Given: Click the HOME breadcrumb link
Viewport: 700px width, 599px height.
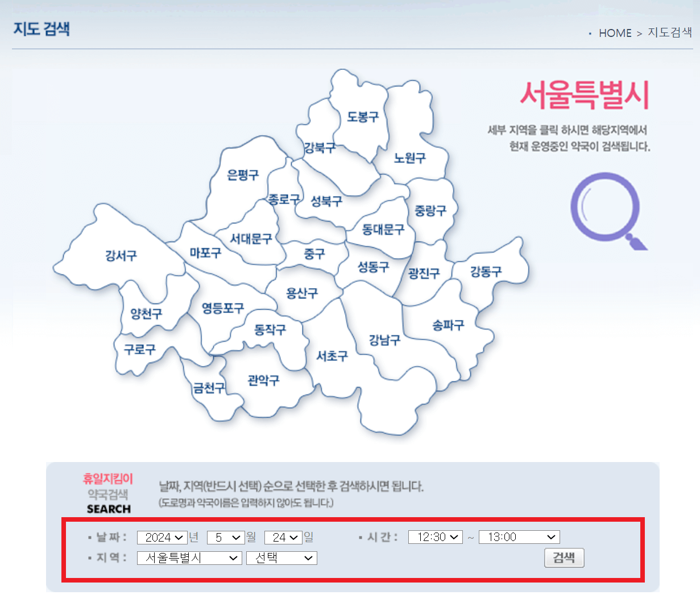Looking at the screenshot, I should pyautogui.click(x=615, y=33).
